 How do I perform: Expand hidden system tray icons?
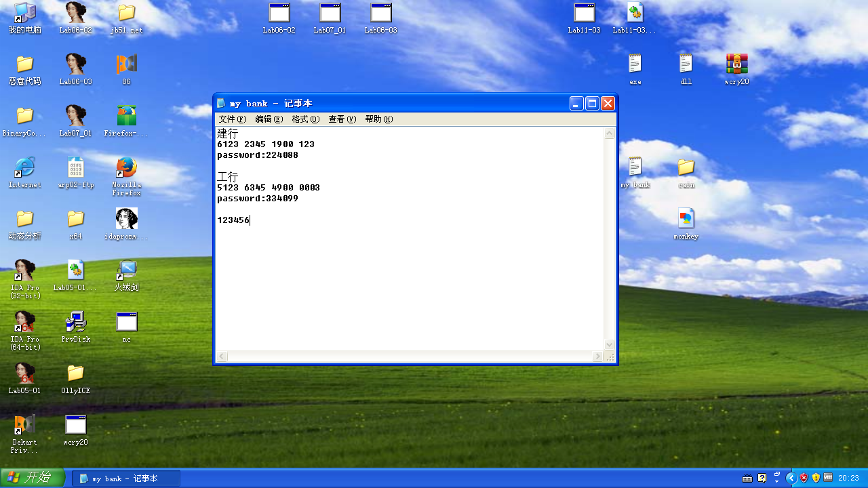791,479
